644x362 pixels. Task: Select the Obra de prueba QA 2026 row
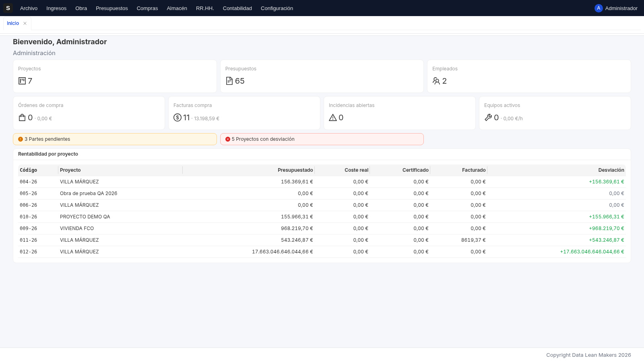tap(322, 193)
